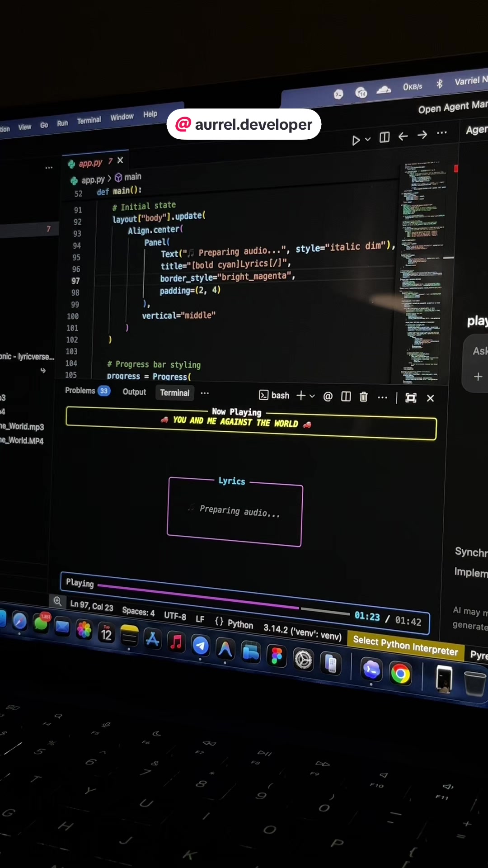488x868 pixels.
Task: Open editor More Actions ellipsis
Action: tap(442, 133)
